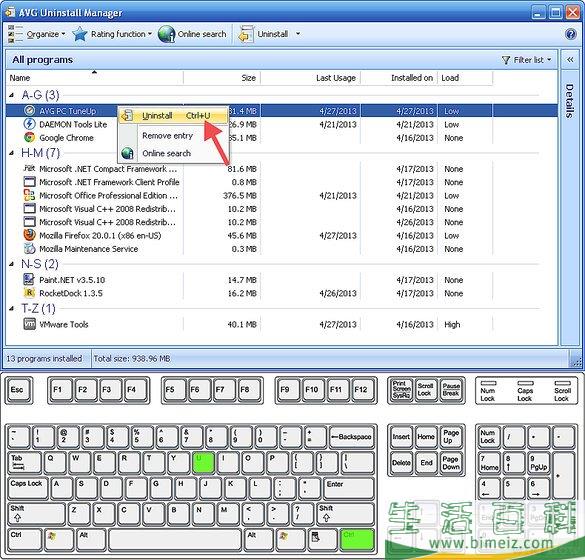
Task: Click the .NET Framework Client Profile icon
Action: [29, 182]
